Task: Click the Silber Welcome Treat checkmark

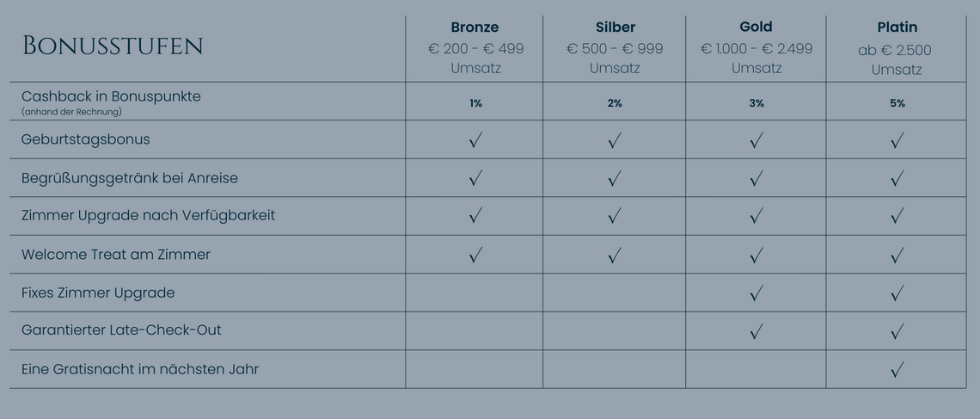Action: 614,255
